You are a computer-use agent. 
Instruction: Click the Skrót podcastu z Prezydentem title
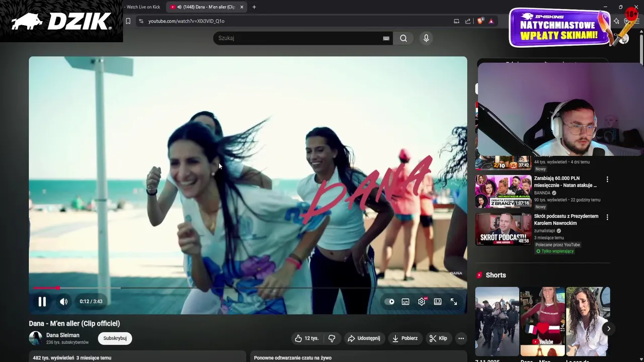tap(566, 220)
